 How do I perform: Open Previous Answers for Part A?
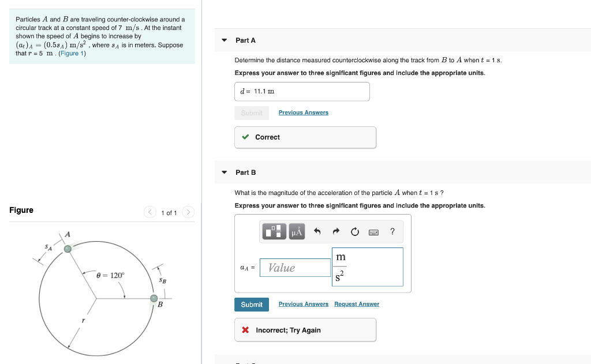pyautogui.click(x=303, y=112)
